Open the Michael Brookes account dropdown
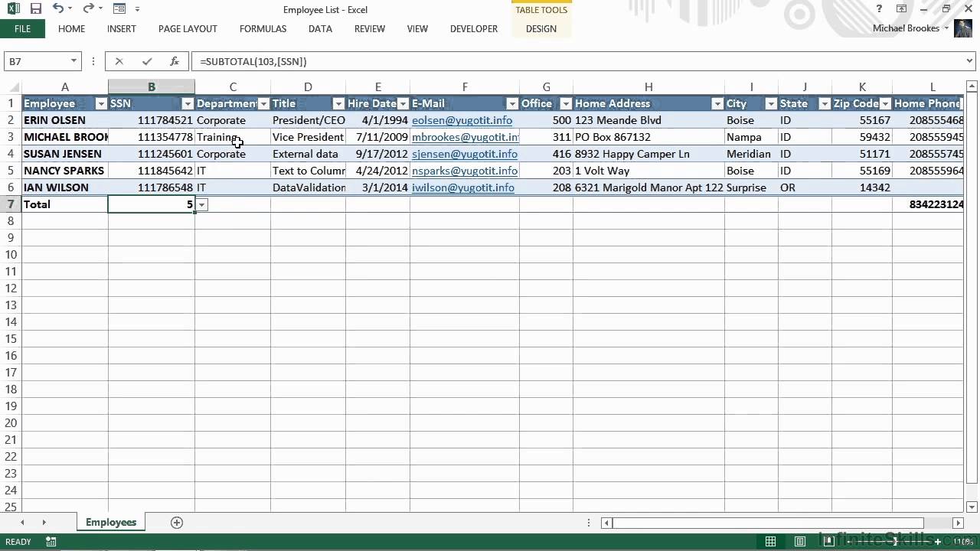 [x=946, y=28]
